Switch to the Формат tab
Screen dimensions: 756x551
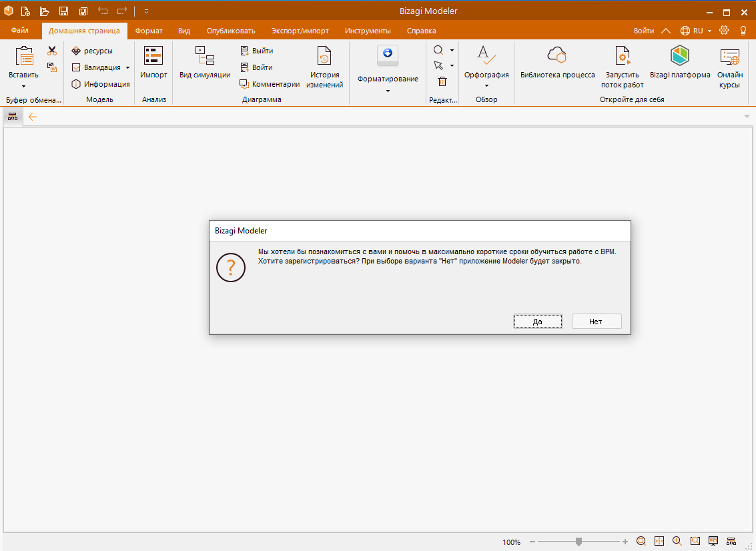149,31
